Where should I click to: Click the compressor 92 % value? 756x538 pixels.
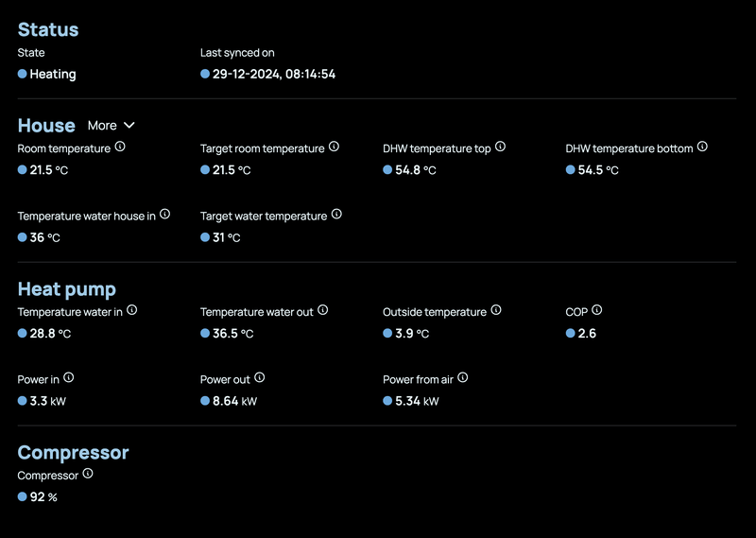[x=43, y=496]
